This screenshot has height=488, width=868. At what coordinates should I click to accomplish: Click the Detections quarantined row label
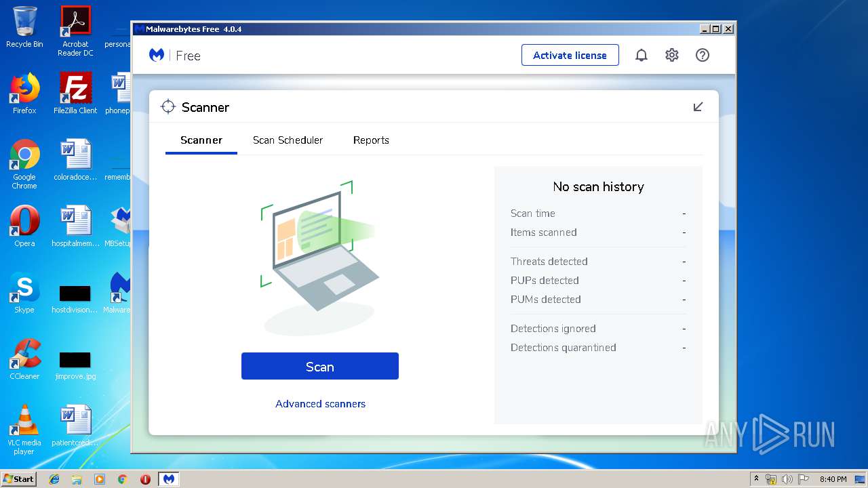click(564, 348)
